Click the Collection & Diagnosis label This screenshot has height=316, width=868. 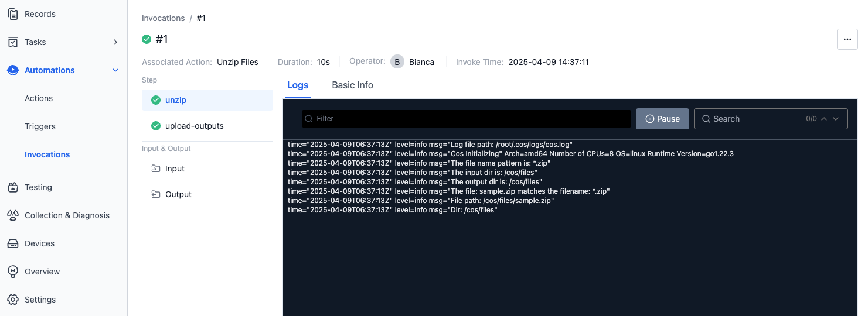click(67, 215)
